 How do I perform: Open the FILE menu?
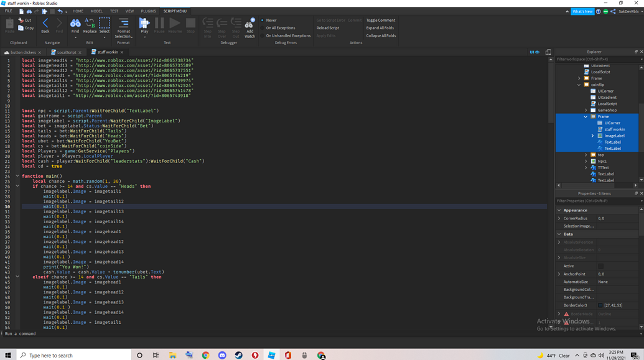coord(8,11)
